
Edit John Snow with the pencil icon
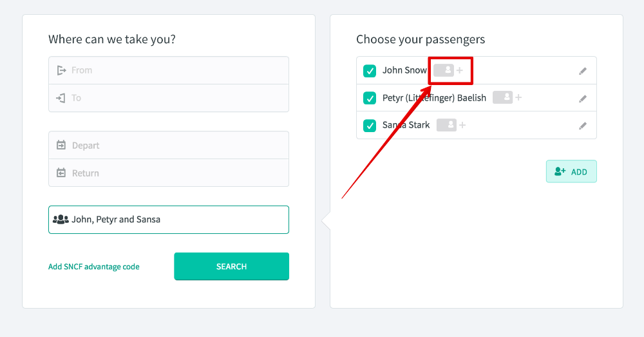click(583, 71)
